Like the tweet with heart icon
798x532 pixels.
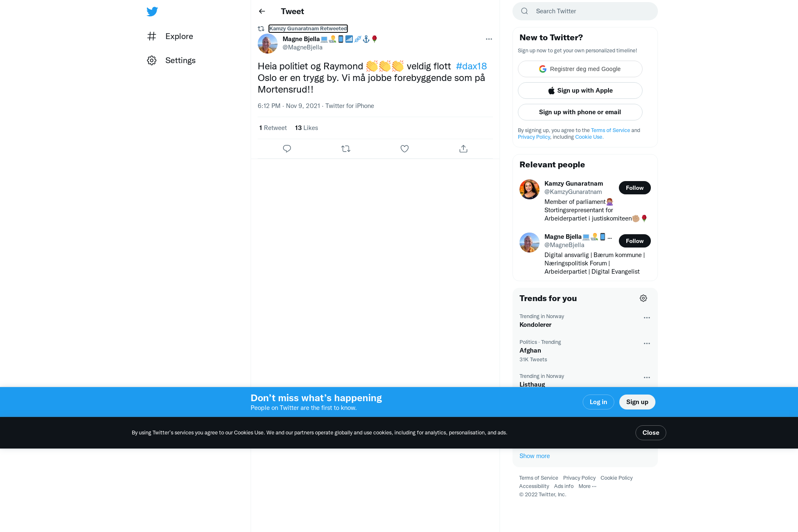pos(404,149)
